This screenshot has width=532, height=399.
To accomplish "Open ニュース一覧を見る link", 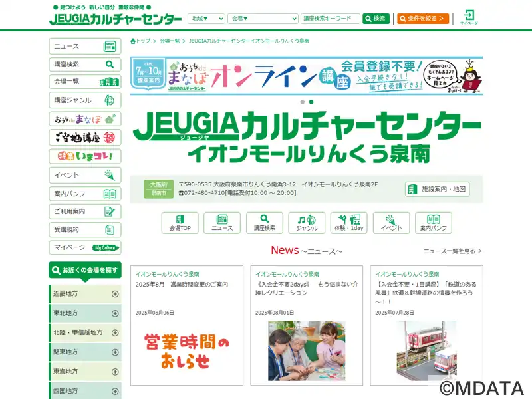I will pos(453,251).
